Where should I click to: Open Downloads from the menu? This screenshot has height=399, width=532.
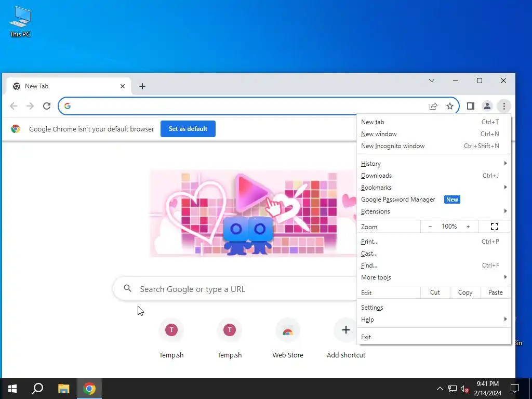click(x=434, y=176)
